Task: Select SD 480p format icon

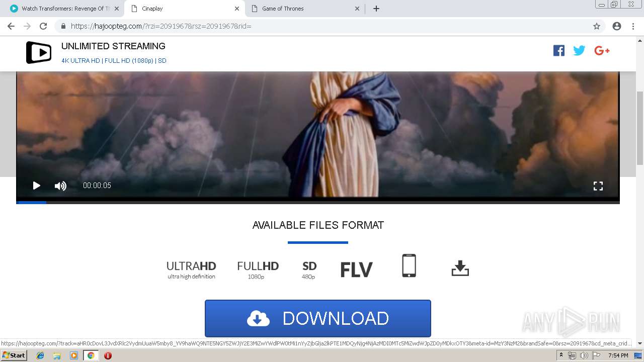Action: [x=309, y=270]
